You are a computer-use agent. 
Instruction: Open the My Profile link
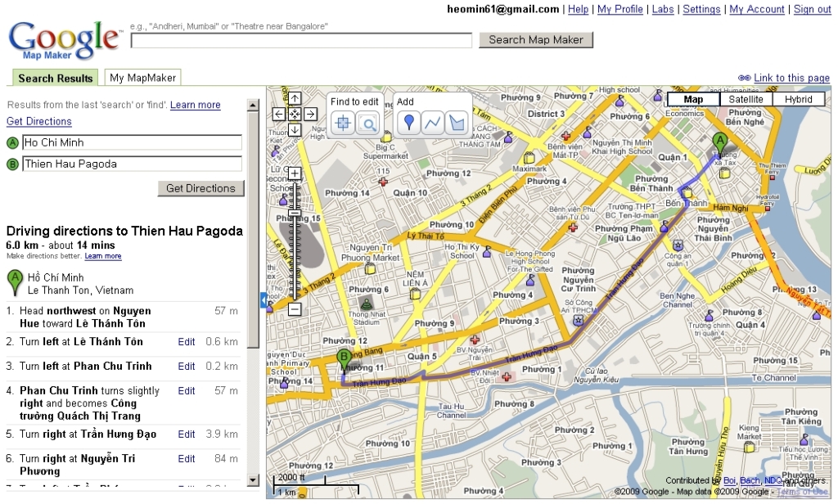click(x=620, y=9)
